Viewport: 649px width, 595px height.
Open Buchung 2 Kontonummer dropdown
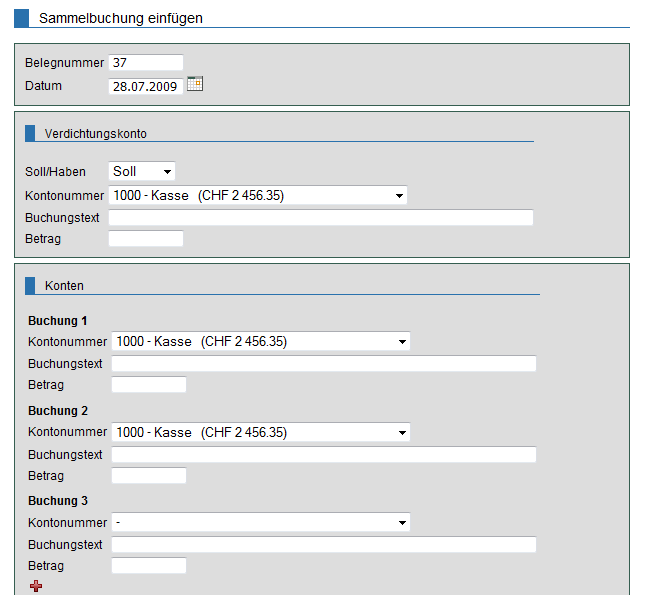[260, 433]
